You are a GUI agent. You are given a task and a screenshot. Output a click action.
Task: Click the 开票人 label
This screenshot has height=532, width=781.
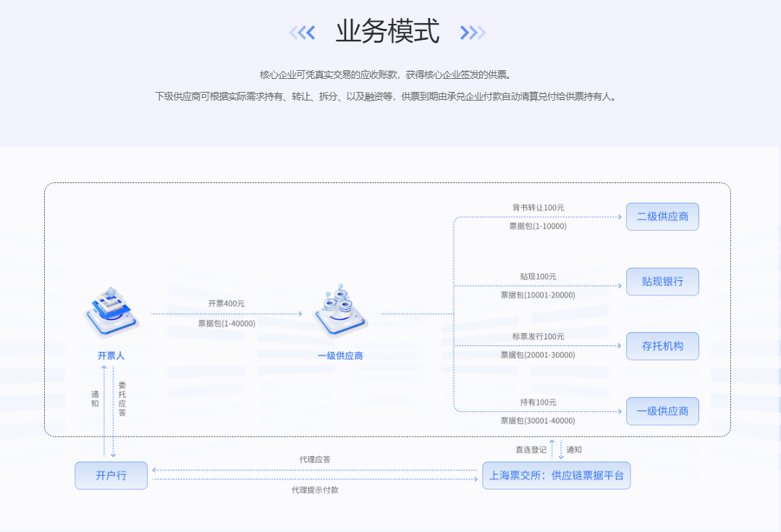111,355
